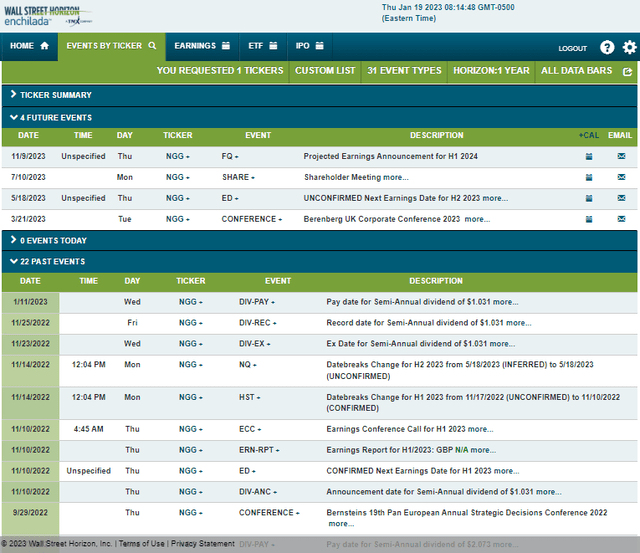Viewport: 640px width, 553px height.
Task: Add 5/18/2023 ED event to calendar
Action: tap(589, 198)
